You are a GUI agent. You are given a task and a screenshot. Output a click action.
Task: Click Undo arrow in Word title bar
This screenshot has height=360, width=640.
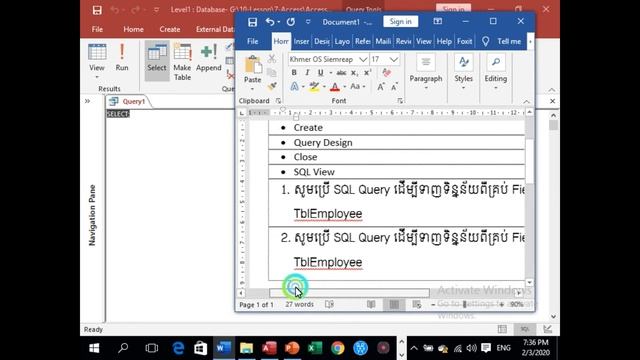pos(270,22)
